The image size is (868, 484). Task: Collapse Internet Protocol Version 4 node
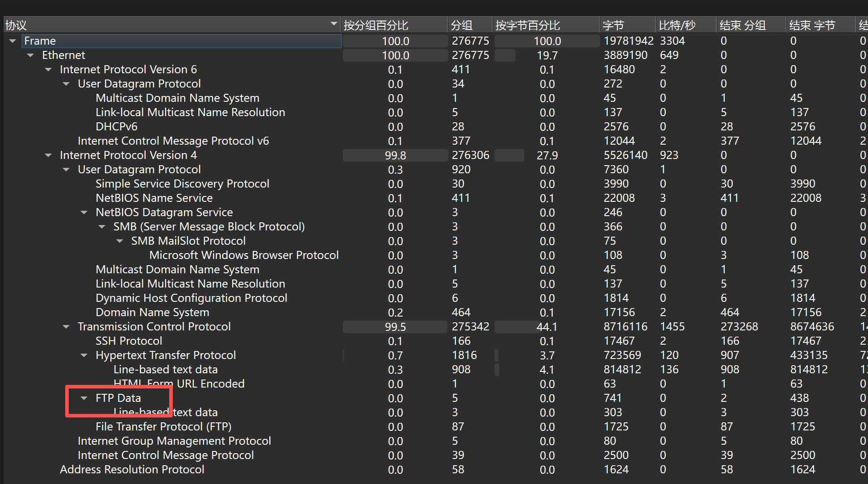[48, 155]
